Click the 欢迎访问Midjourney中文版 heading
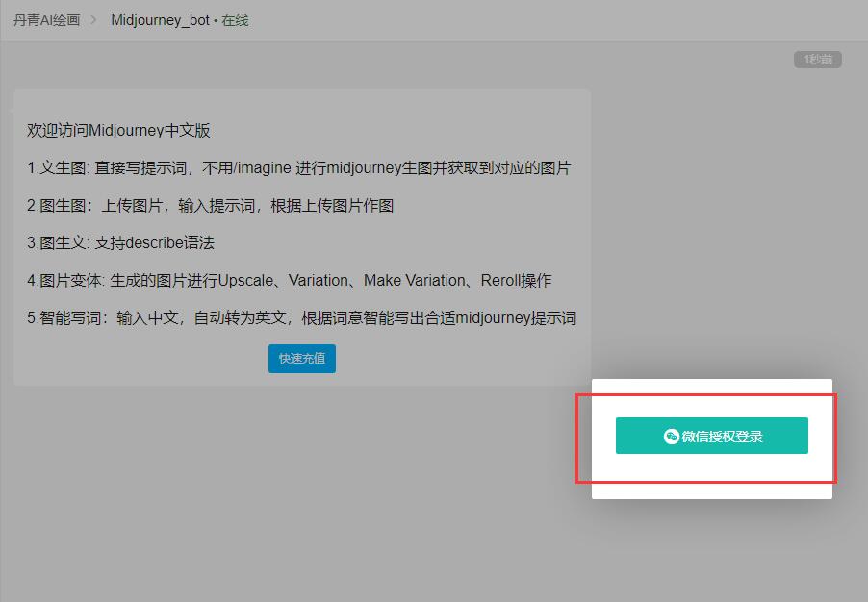Viewport: 868px width, 602px height. [118, 131]
